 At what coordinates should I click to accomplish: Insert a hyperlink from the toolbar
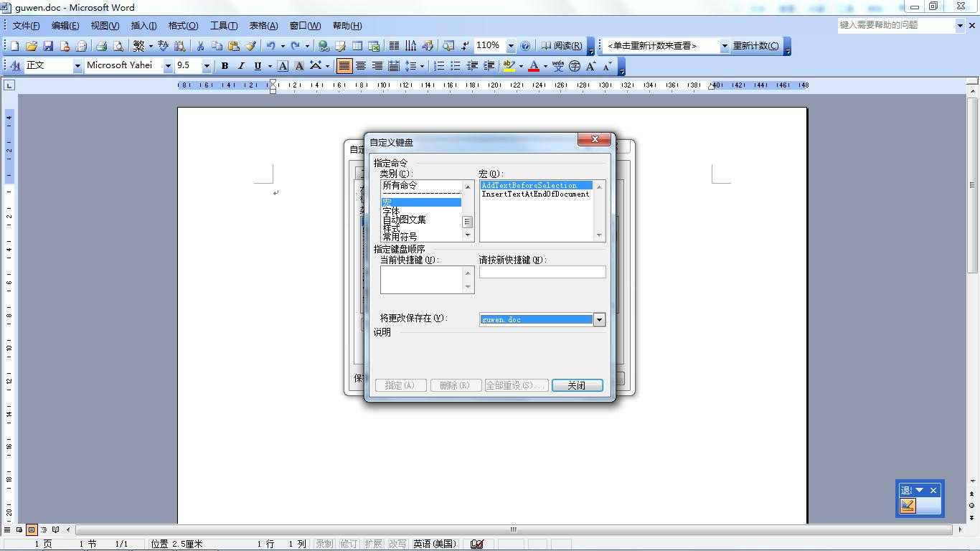(x=324, y=46)
